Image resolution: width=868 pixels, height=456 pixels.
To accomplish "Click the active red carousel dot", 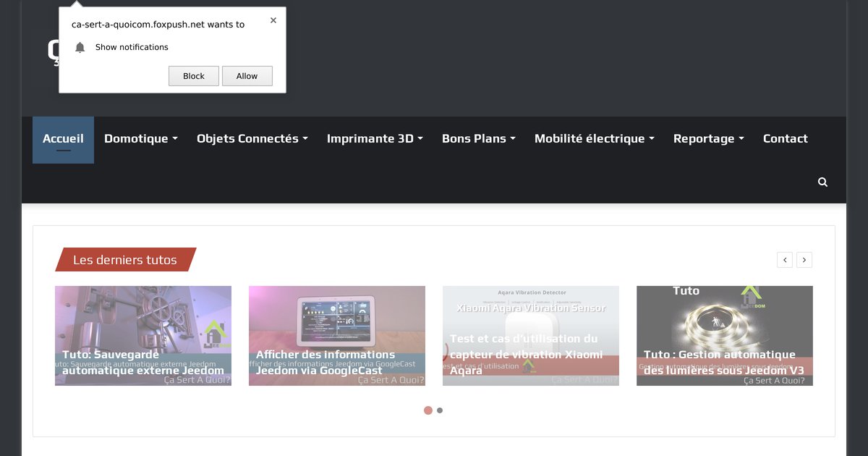I will (x=428, y=410).
